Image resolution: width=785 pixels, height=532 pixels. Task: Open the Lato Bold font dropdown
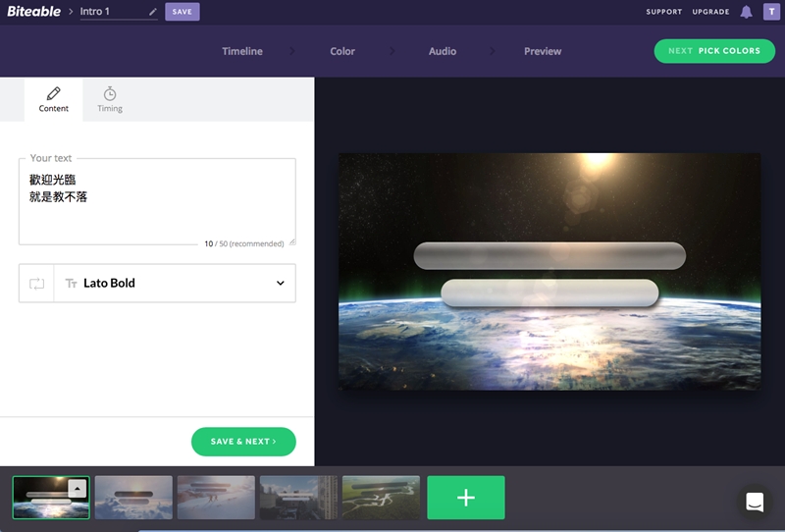point(175,283)
